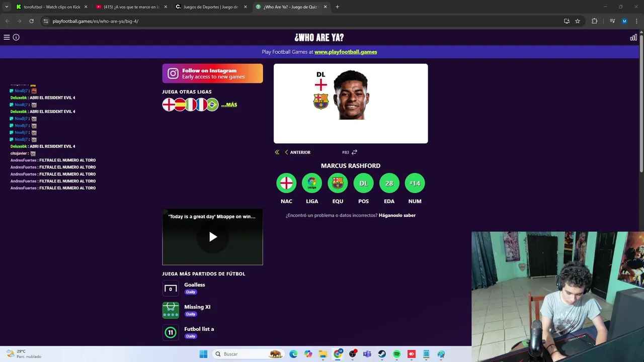Play the Mbappe video
Image resolution: width=644 pixels, height=362 pixels.
point(213,237)
